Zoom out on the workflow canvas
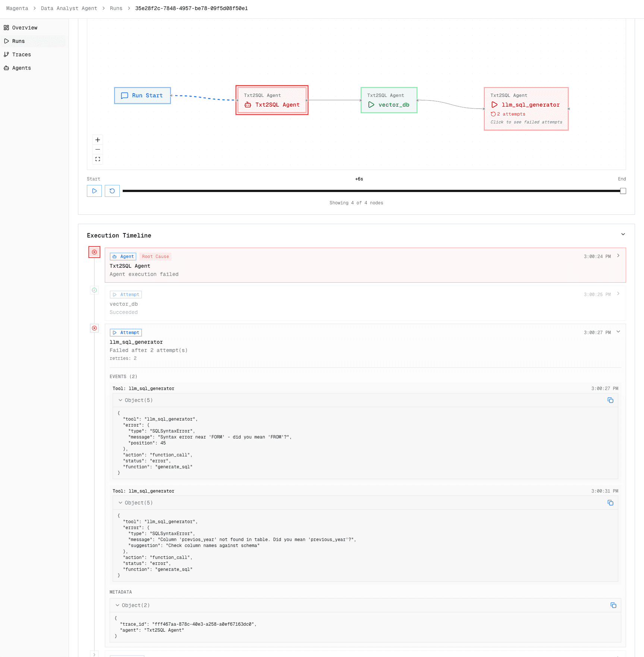644x657 pixels. pyautogui.click(x=98, y=149)
